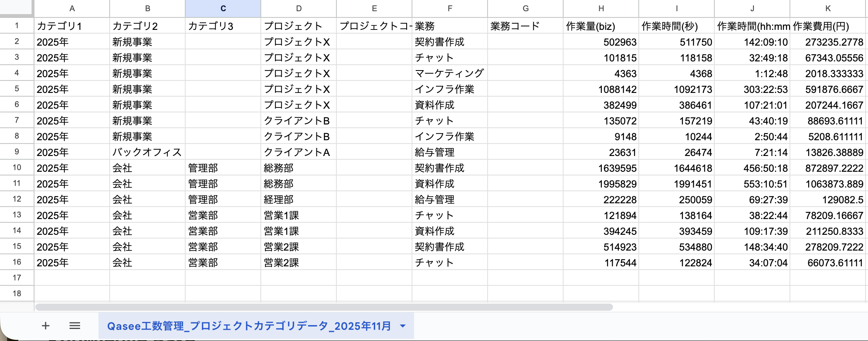868x341 pixels.
Task: Select cell with time 1:12:48
Action: (752, 73)
